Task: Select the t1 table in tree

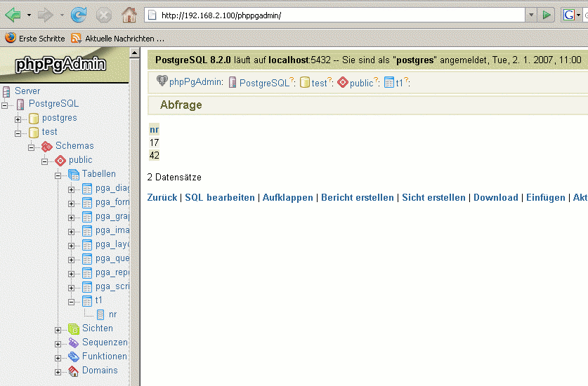Action: [98, 300]
